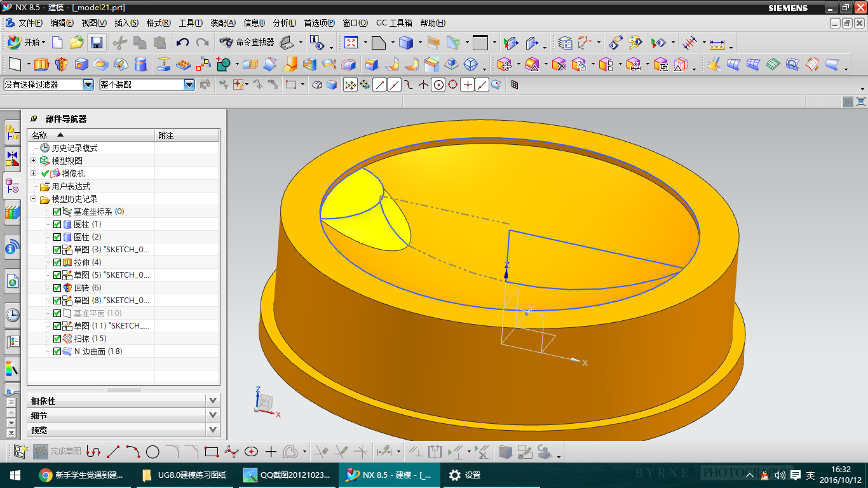Click the volume speaker tray icon
The height and width of the screenshot is (488, 868).
click(780, 475)
